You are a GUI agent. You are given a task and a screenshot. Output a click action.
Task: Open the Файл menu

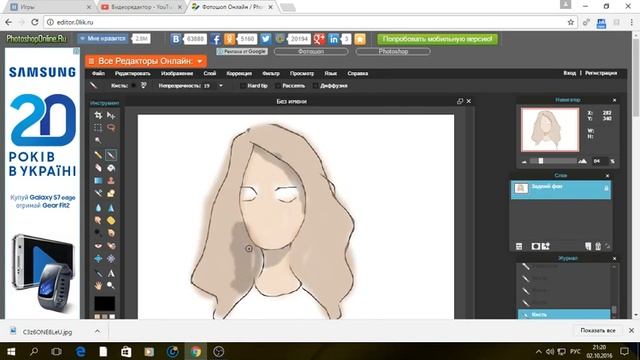[98, 73]
